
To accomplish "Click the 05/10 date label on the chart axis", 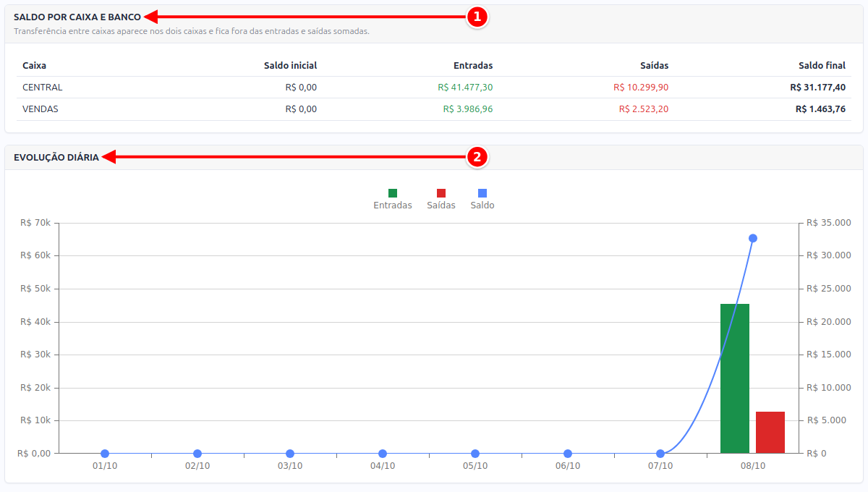I will click(x=475, y=466).
